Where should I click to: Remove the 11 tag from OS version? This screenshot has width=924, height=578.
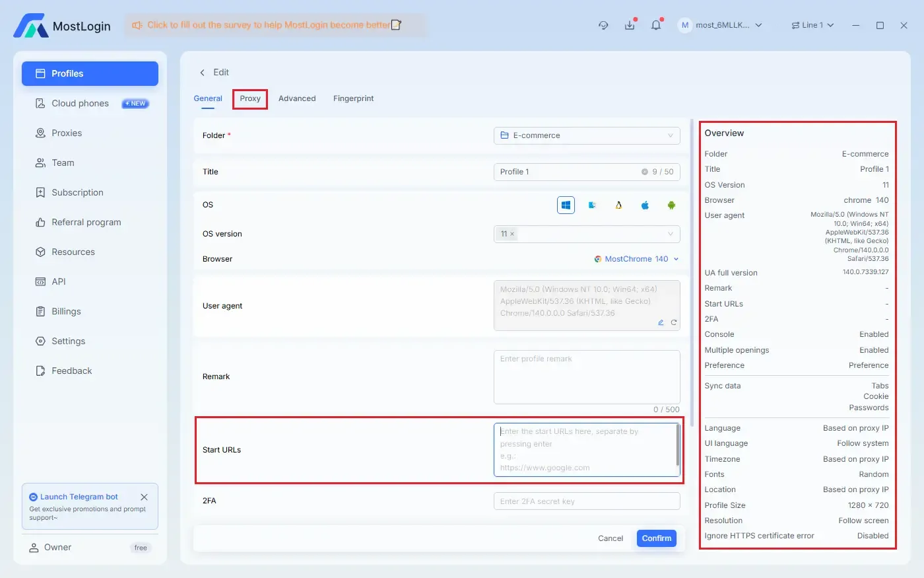pyautogui.click(x=512, y=234)
